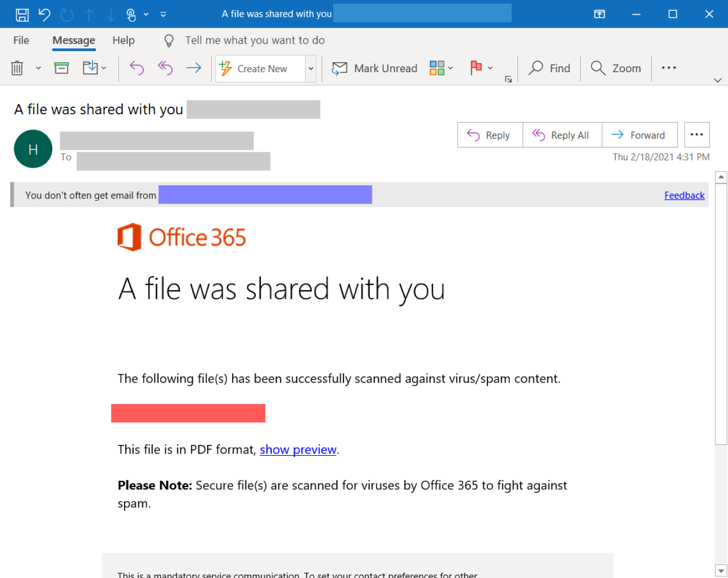Click the Categorize colored squares icon
Viewport: 728px width, 578px height.
(437, 68)
